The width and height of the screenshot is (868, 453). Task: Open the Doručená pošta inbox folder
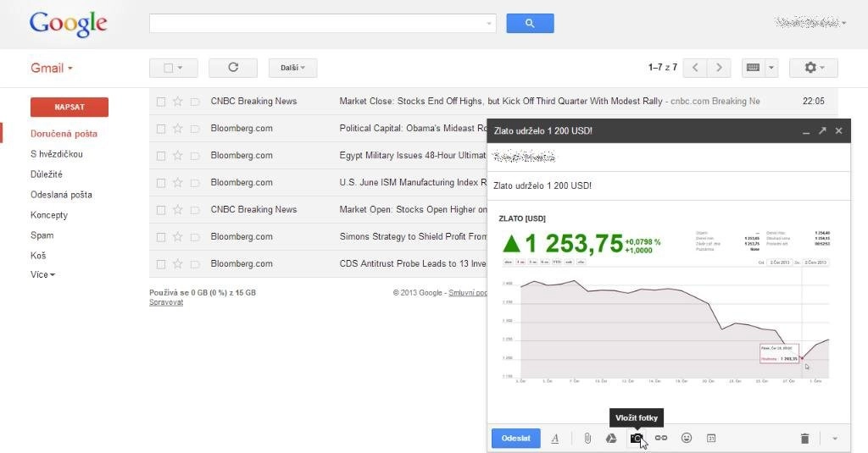coord(64,133)
